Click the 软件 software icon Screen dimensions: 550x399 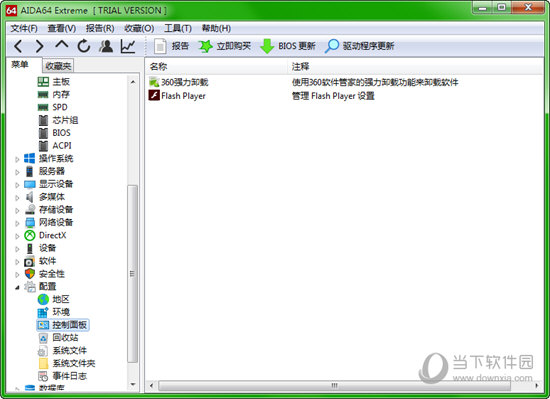[29, 261]
